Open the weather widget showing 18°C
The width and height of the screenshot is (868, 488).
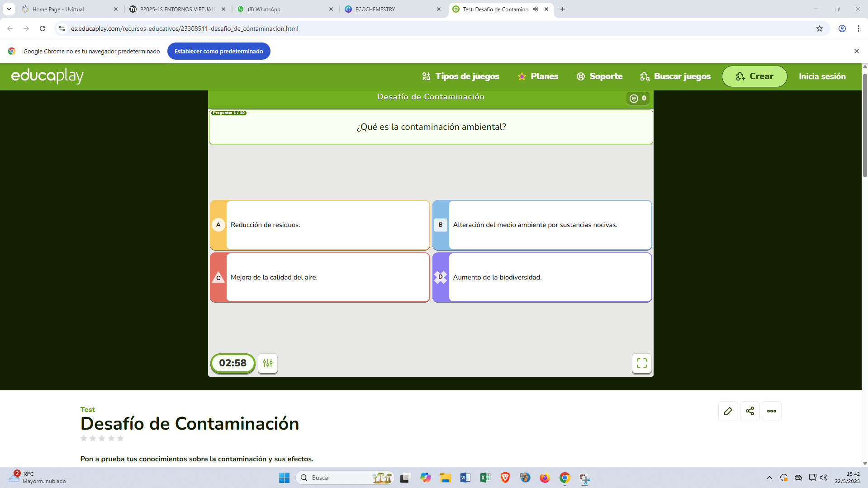(x=37, y=478)
